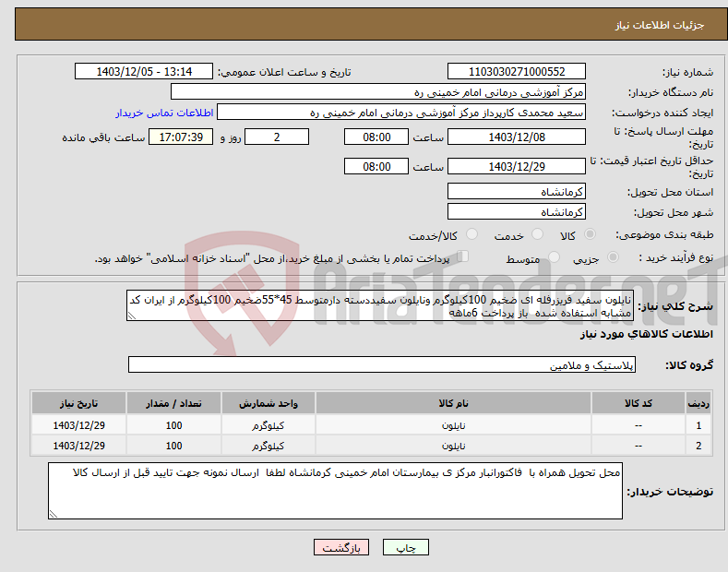This screenshot has width=728, height=572.
Task: Click the تاریخ نیاز column header
Action: (78, 403)
